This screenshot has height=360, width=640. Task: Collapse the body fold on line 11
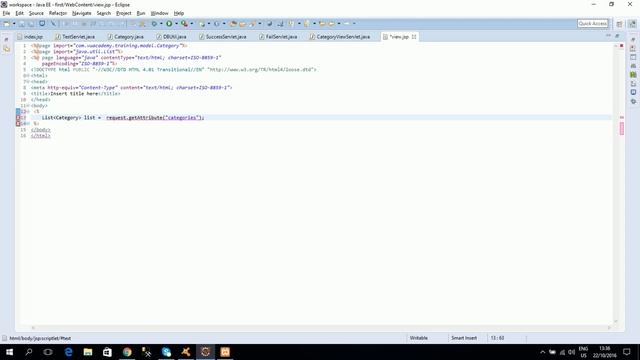pos(28,105)
